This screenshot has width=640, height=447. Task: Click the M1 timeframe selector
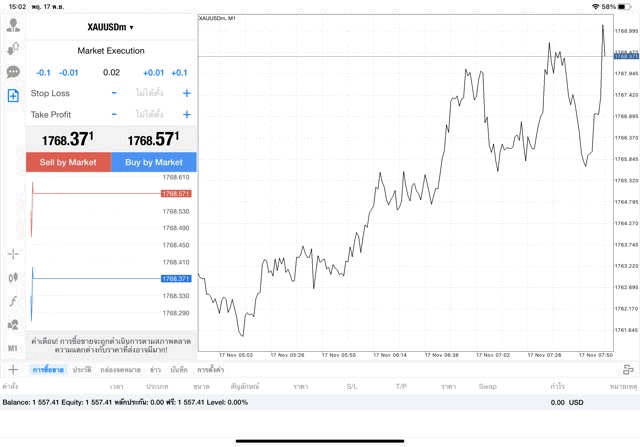tap(13, 348)
